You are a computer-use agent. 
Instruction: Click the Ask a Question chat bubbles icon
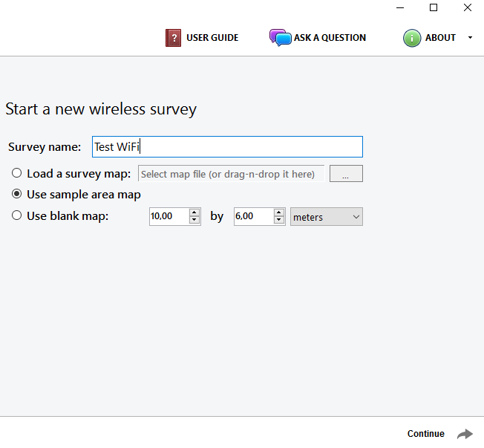pyautogui.click(x=280, y=38)
